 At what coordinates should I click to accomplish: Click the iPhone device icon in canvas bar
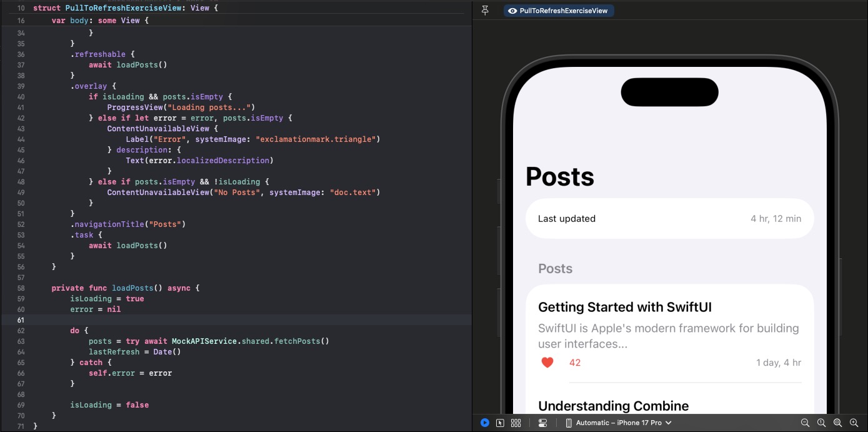[569, 423]
